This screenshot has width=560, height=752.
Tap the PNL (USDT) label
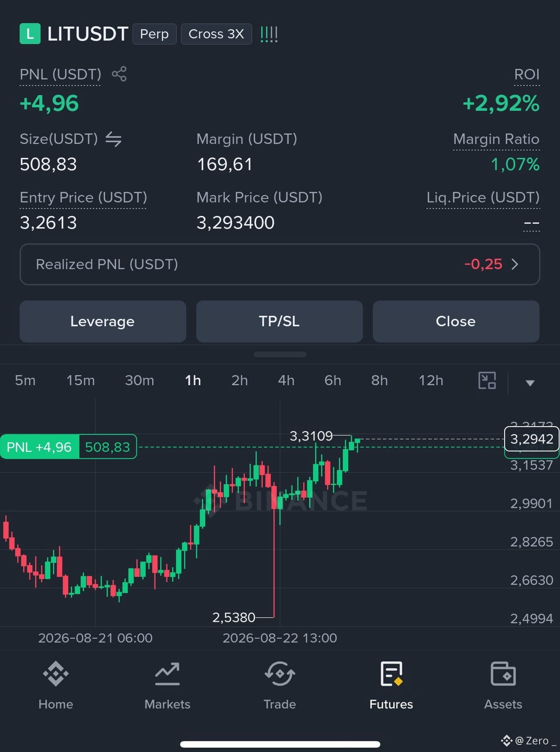click(60, 74)
